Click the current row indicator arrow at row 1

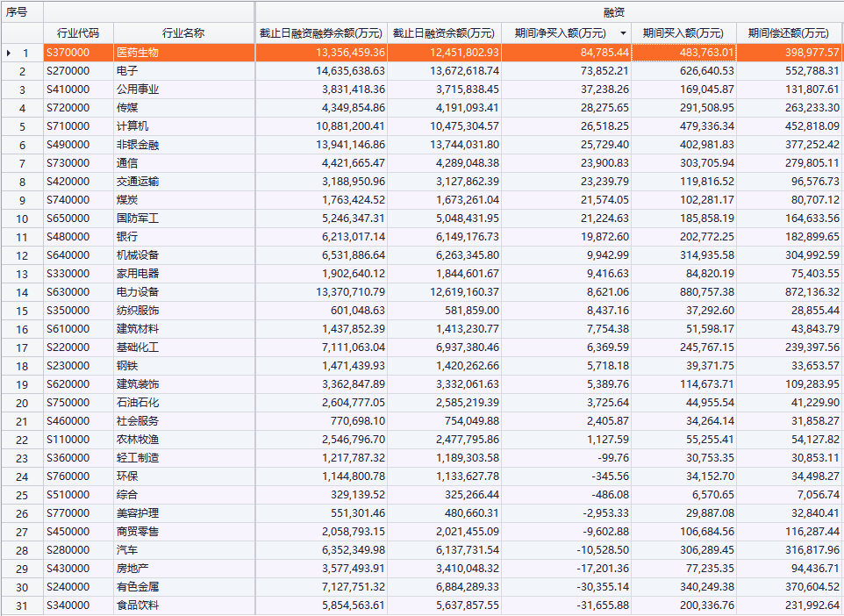coord(9,54)
